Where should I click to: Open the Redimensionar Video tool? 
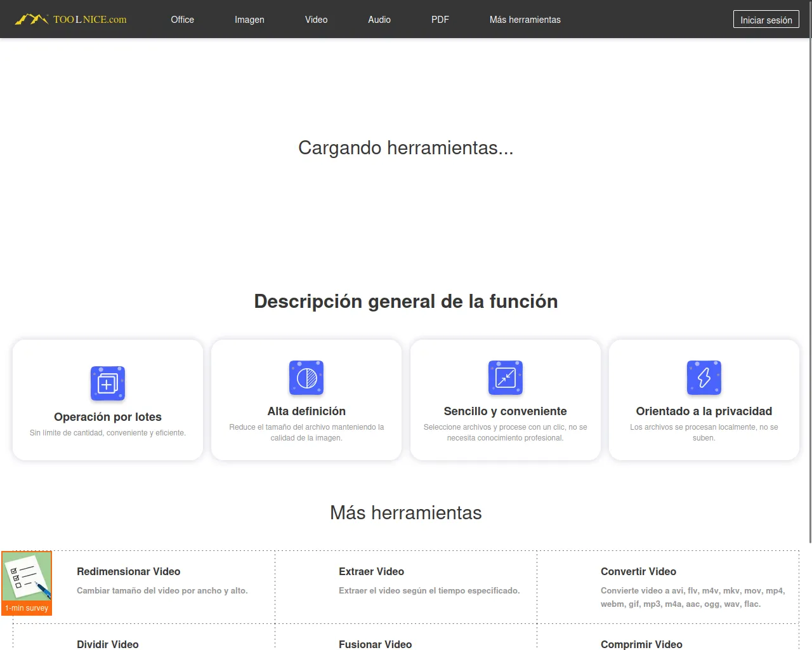point(129,571)
